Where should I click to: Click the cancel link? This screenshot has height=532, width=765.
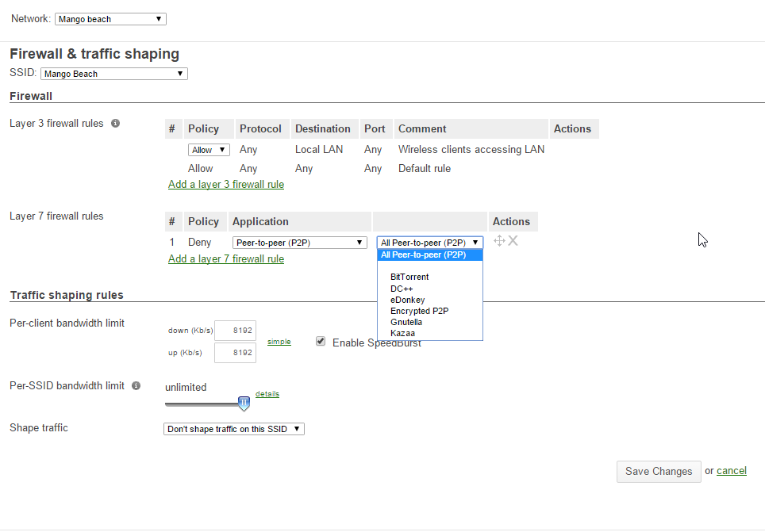tap(732, 471)
